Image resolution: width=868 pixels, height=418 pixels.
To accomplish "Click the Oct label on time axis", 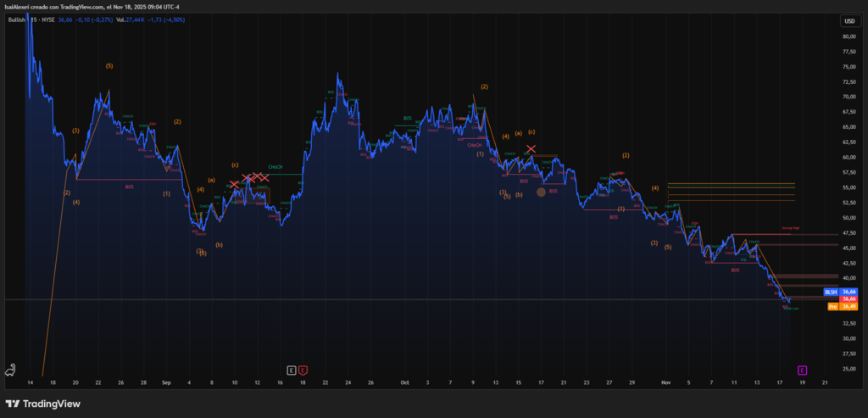I will click(x=403, y=382).
